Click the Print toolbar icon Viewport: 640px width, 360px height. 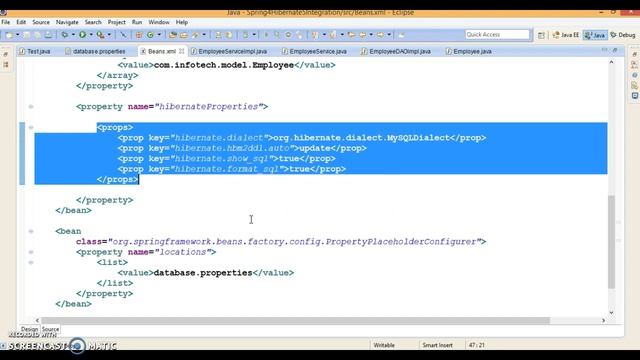[x=48, y=35]
